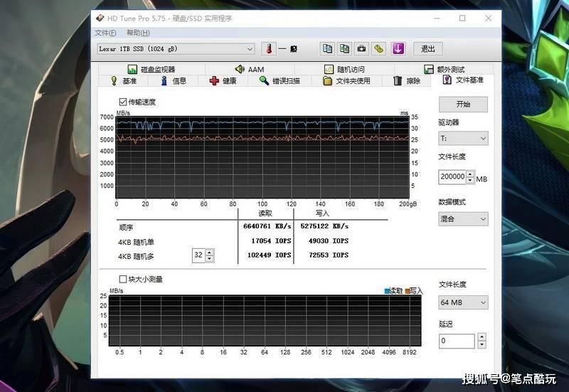Open the 帮助(H) menu

tap(138, 33)
